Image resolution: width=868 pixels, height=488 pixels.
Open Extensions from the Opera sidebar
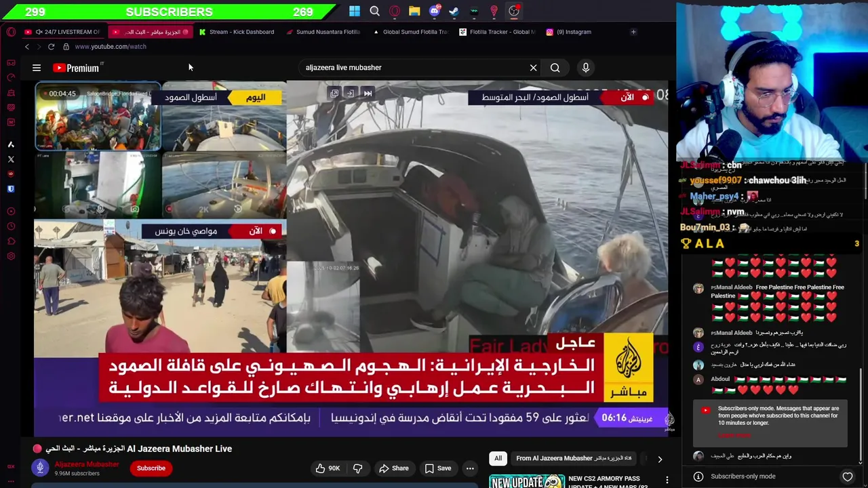pyautogui.click(x=11, y=241)
